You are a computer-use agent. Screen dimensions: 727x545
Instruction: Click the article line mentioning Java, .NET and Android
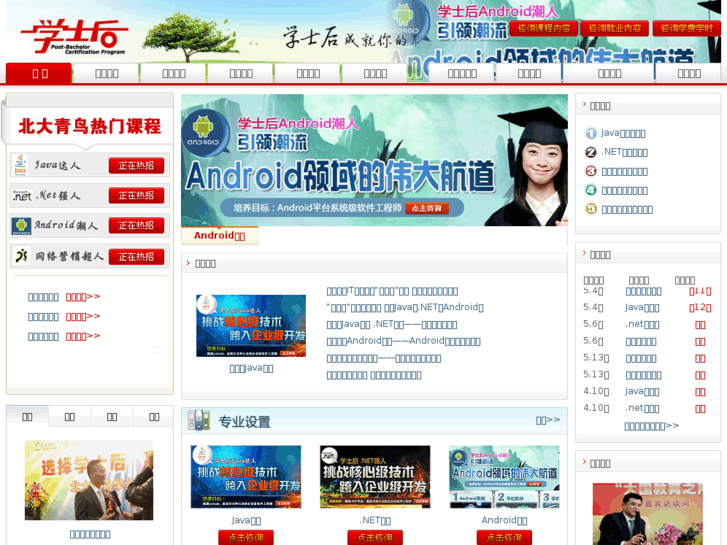click(405, 307)
